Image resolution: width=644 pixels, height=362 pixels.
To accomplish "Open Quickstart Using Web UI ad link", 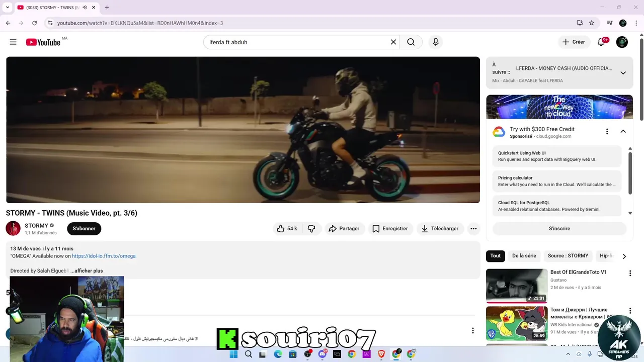I will pos(557,156).
